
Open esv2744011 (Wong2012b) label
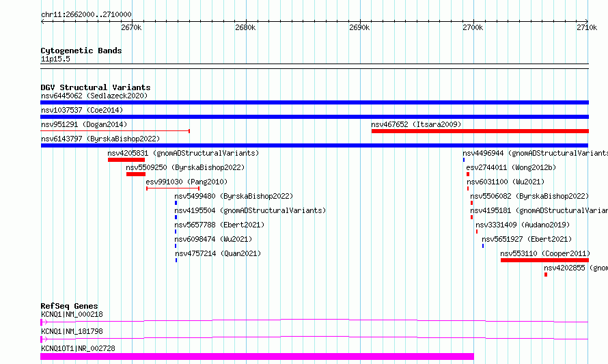(511, 167)
